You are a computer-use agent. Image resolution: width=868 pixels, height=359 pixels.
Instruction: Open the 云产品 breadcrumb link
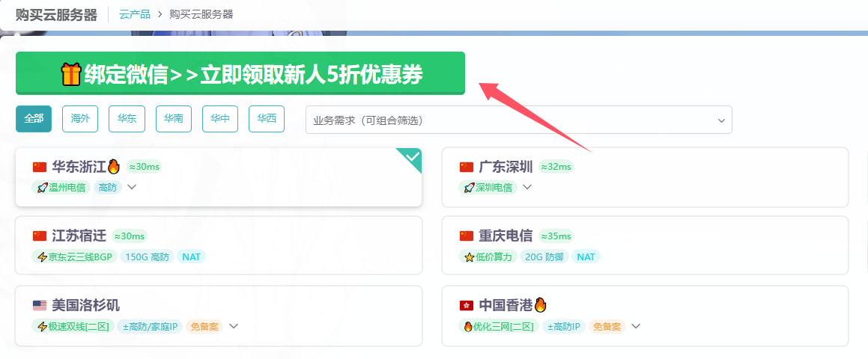(135, 14)
